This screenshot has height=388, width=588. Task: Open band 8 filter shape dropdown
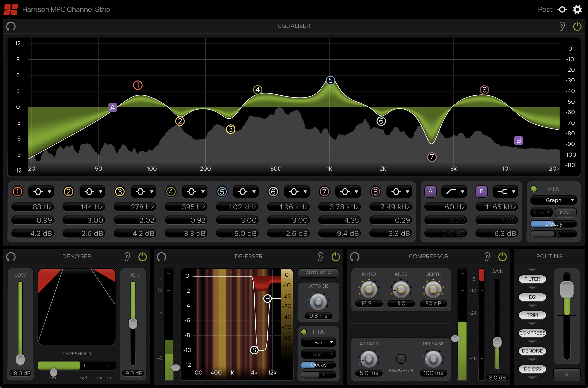[399, 192]
